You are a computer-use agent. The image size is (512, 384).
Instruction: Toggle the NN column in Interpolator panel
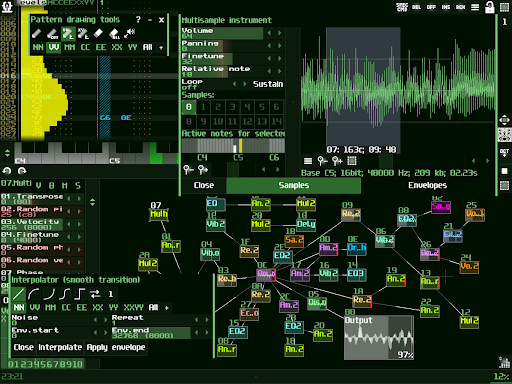point(19,307)
